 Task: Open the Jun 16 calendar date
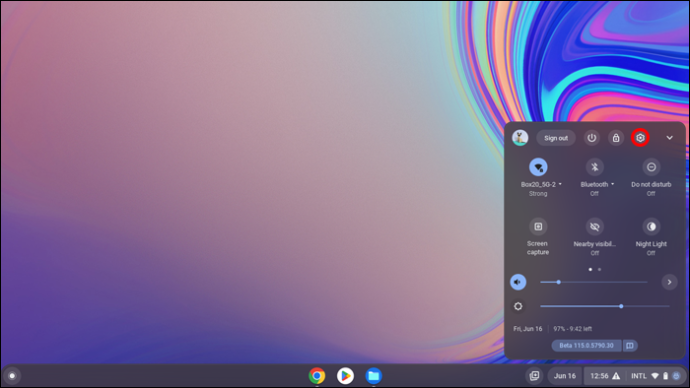565,376
